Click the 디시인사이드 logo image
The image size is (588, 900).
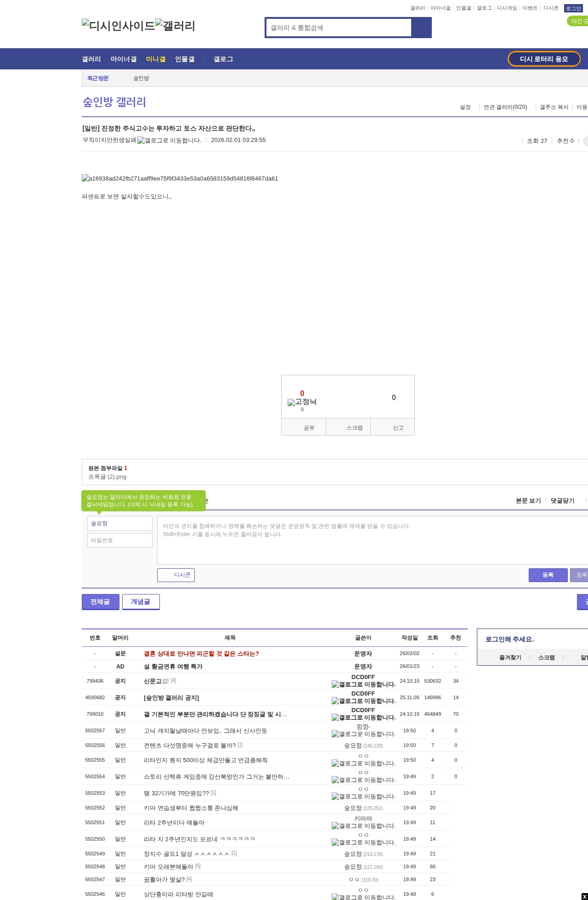tap(119, 26)
